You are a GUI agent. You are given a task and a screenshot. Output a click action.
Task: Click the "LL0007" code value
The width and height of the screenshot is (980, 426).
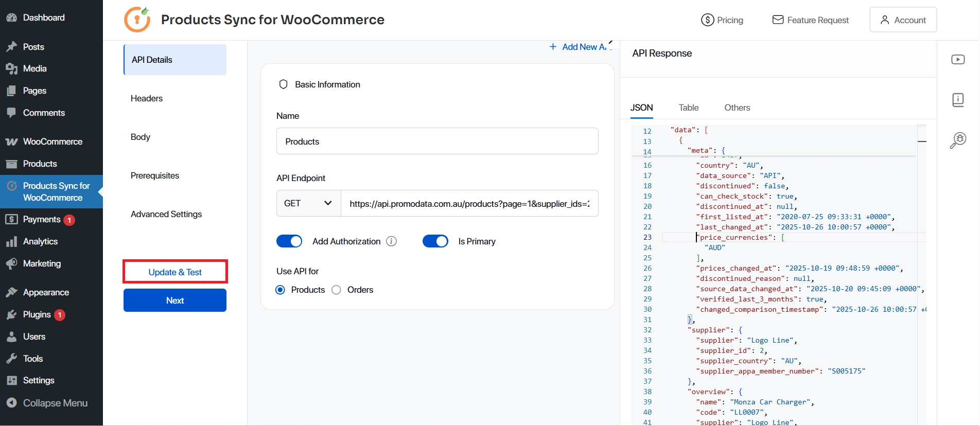(747, 412)
